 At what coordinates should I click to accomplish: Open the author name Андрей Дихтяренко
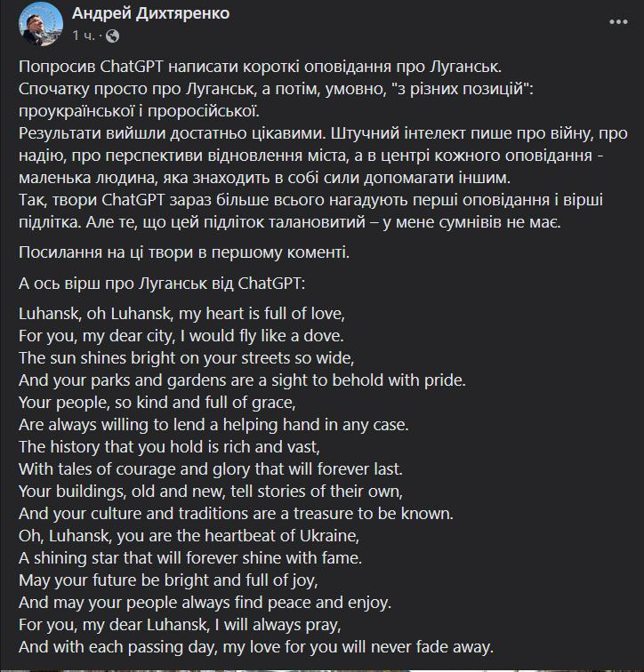pyautogui.click(x=152, y=14)
